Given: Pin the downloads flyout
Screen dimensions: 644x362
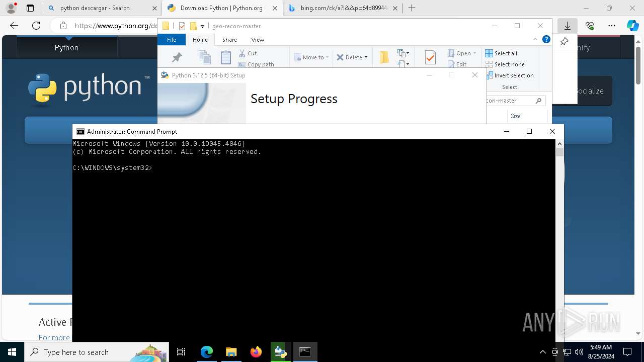Looking at the screenshot, I should coord(564,42).
